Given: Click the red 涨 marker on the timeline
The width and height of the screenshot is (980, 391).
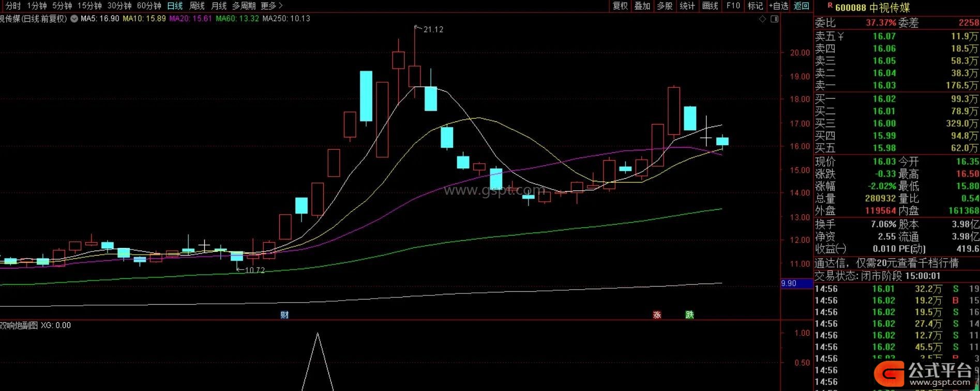Looking at the screenshot, I should coord(657,315).
